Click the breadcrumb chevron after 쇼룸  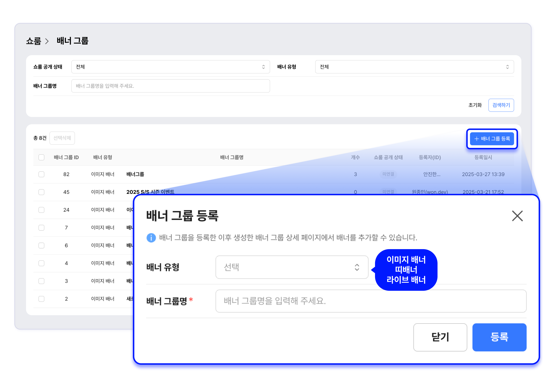(x=47, y=41)
